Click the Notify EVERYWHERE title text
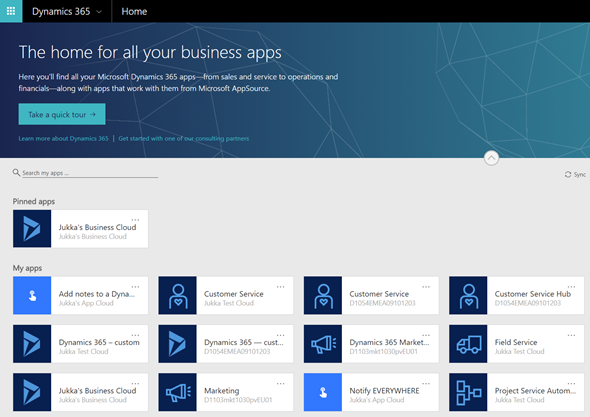This screenshot has width=590, height=417. pyautogui.click(x=384, y=391)
